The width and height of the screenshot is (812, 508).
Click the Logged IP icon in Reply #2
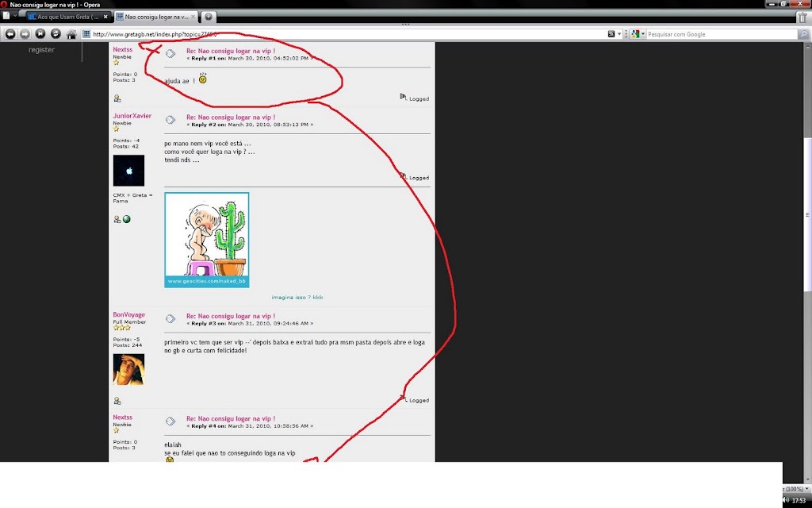click(x=404, y=175)
